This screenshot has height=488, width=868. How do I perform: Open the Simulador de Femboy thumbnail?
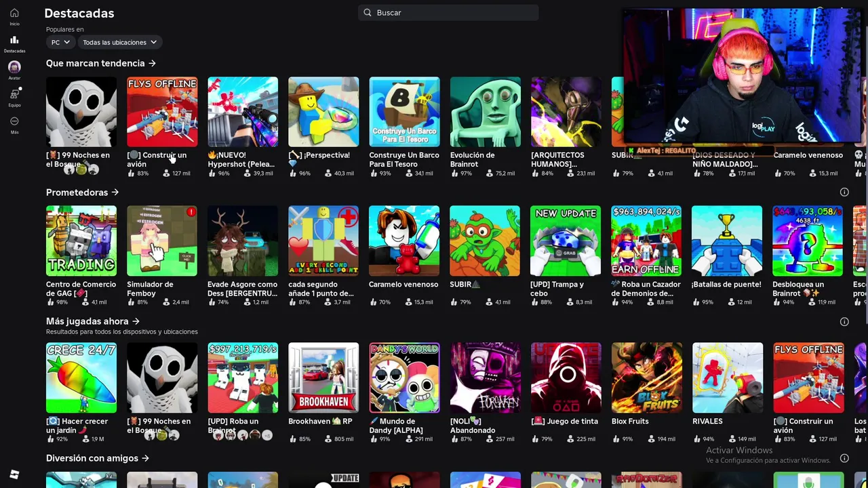coord(162,241)
